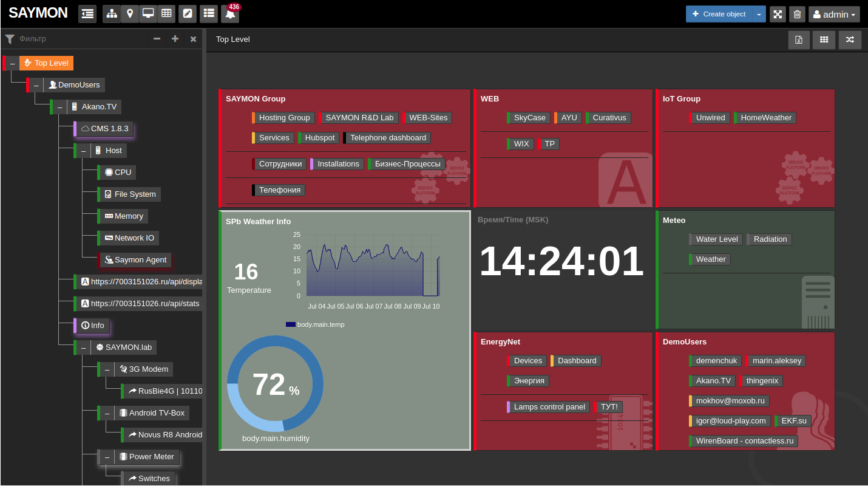
Task: Select the Info tree item
Action: click(x=93, y=326)
